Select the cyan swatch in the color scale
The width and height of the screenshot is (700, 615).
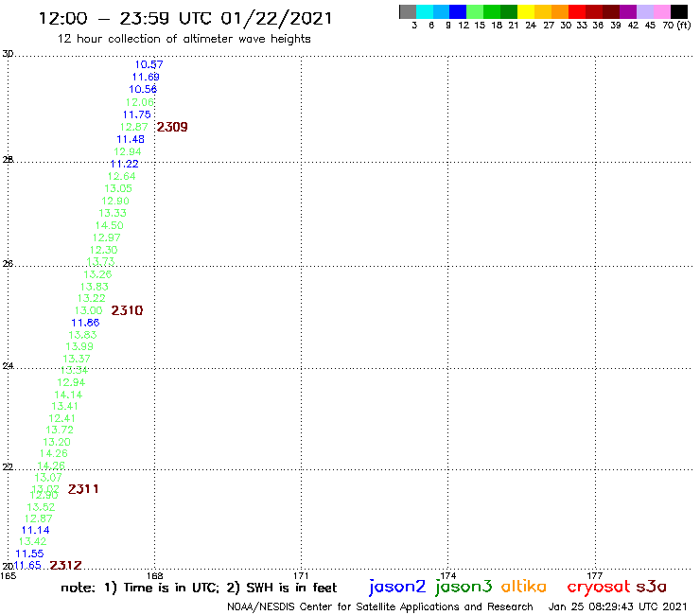coord(425,11)
